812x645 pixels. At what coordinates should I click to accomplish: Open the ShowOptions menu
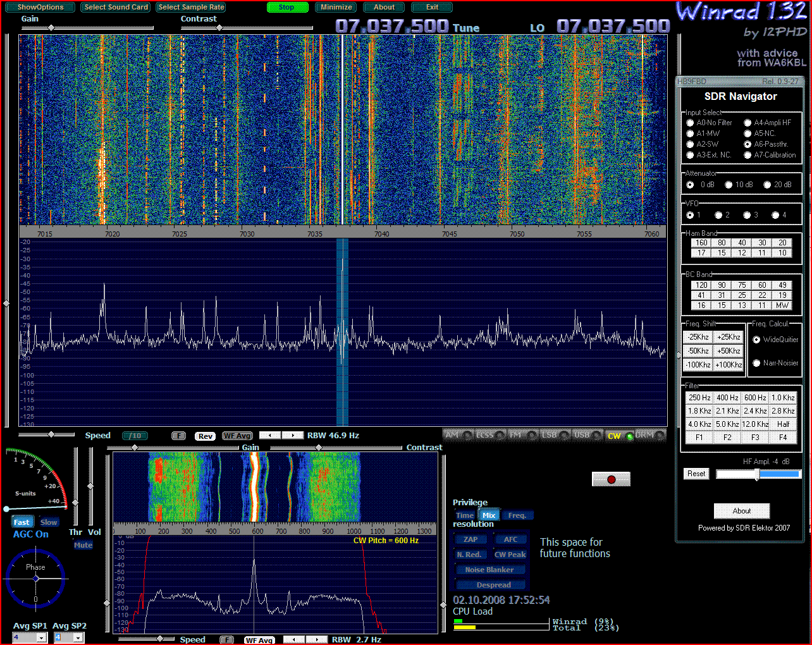[x=40, y=8]
